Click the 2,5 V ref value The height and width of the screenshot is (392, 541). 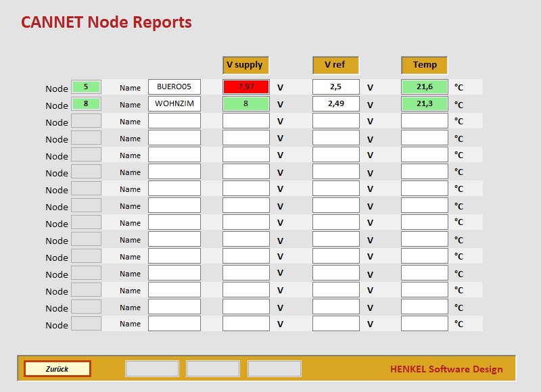[x=334, y=87]
